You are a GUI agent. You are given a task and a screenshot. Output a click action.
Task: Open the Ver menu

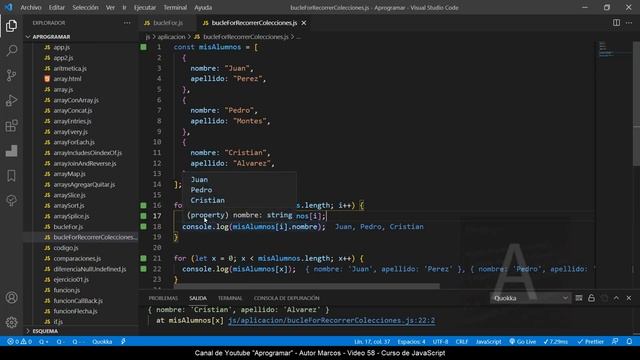tap(110, 7)
